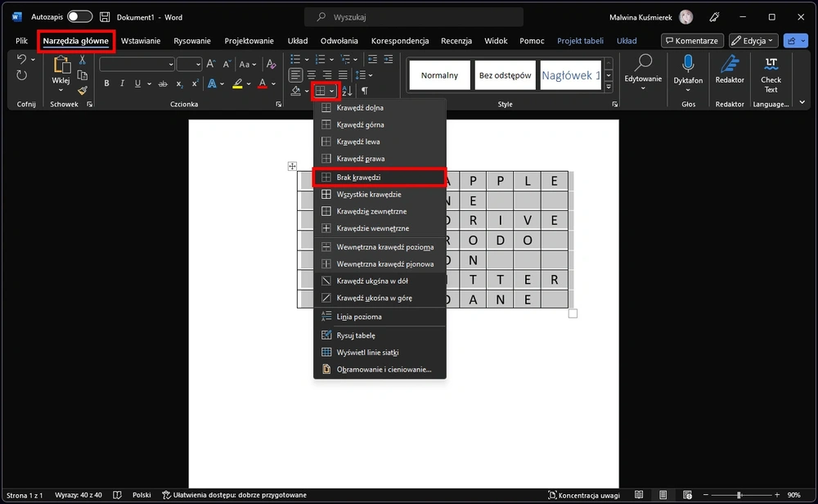This screenshot has height=504, width=818.
Task: Click the Undo arrow icon
Action: click(x=21, y=59)
